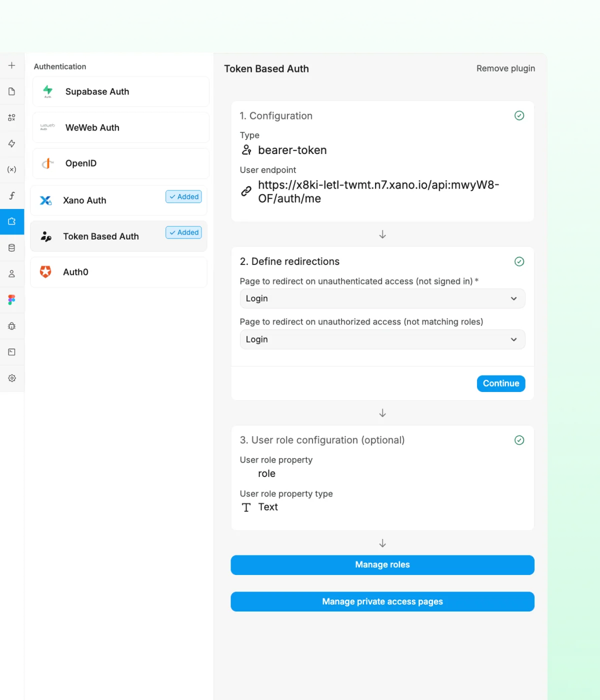This screenshot has height=700, width=600.
Task: Click the Token Based Auth person-key icon
Action: coord(45,236)
